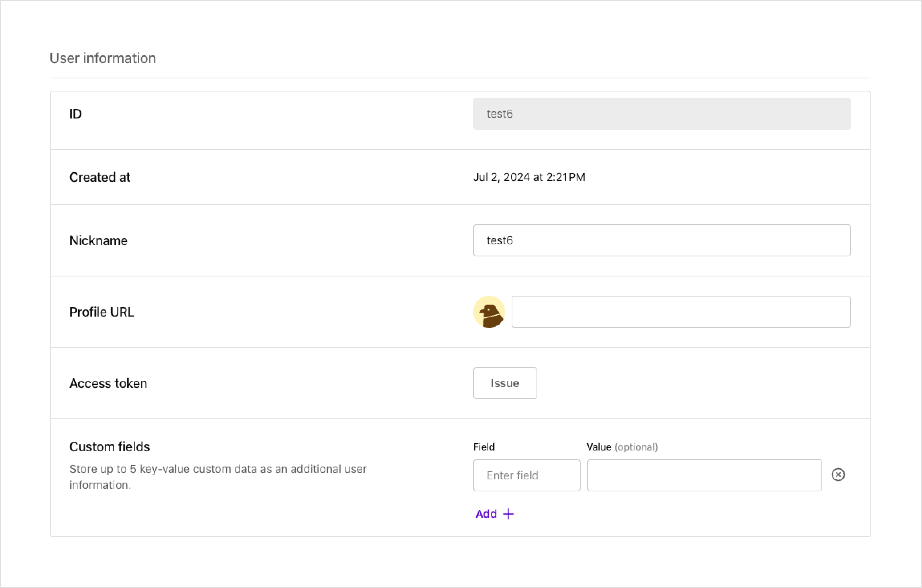Remove the custom field row with circled X

click(838, 475)
